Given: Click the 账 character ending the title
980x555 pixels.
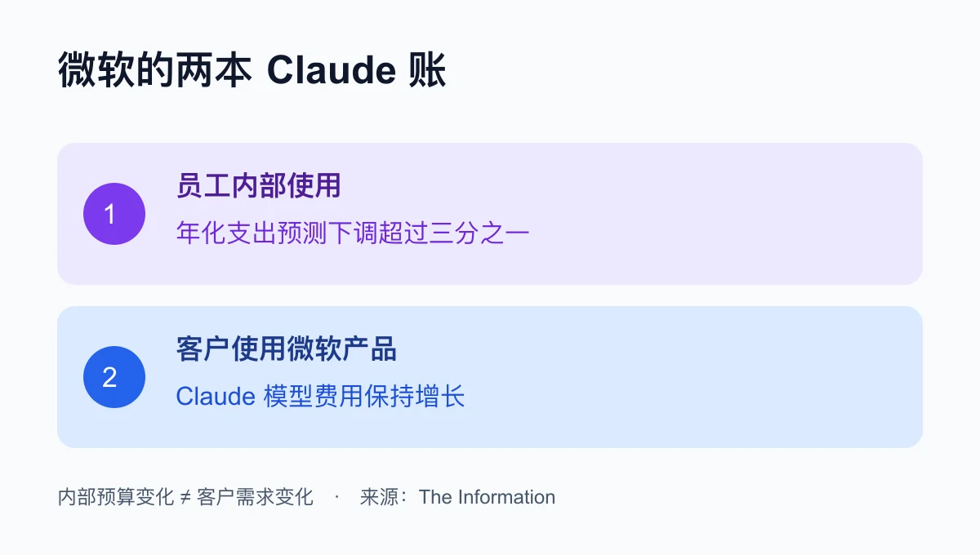Looking at the screenshot, I should tap(426, 72).
